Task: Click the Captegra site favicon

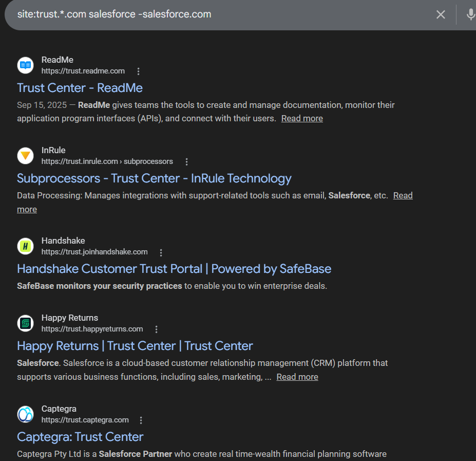Action: point(25,414)
